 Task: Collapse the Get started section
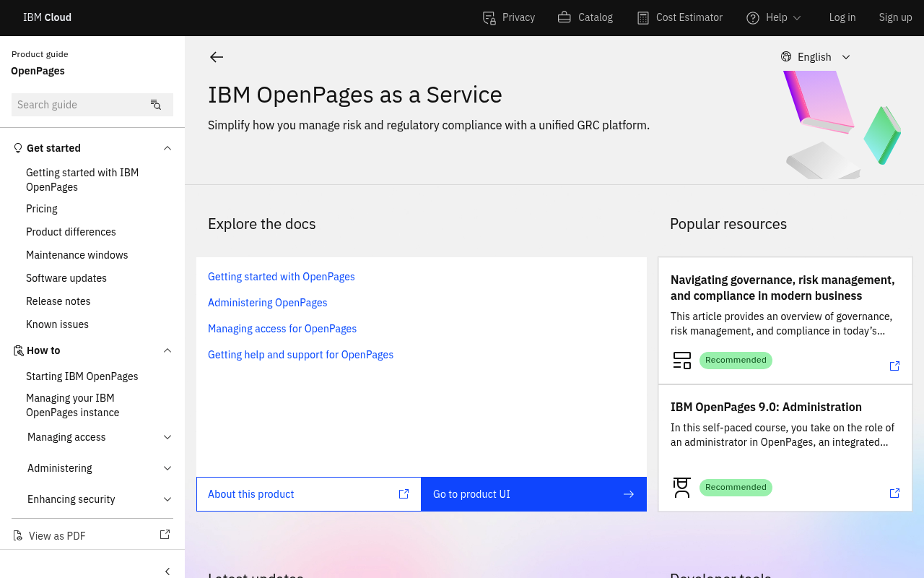pyautogui.click(x=167, y=148)
